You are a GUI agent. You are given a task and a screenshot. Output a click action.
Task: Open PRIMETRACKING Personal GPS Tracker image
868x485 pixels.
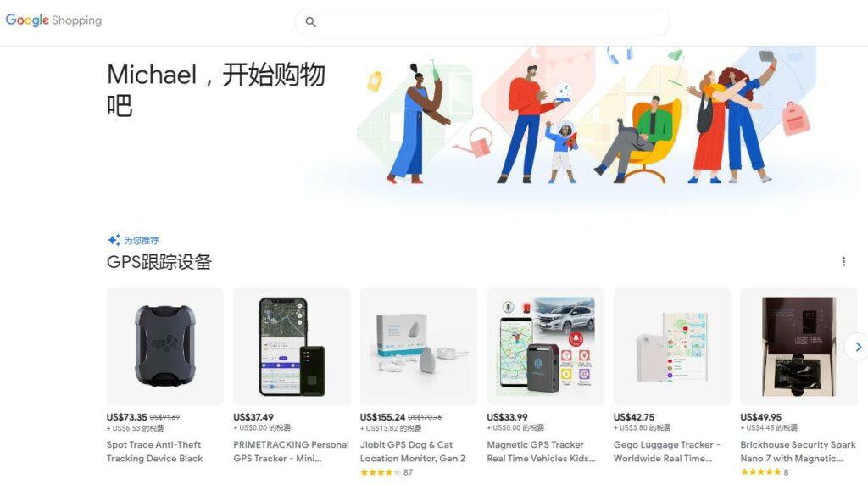[292, 347]
